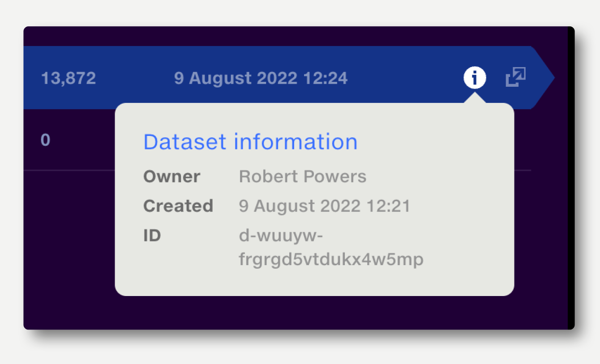Click the dataset info icon

pyautogui.click(x=475, y=78)
